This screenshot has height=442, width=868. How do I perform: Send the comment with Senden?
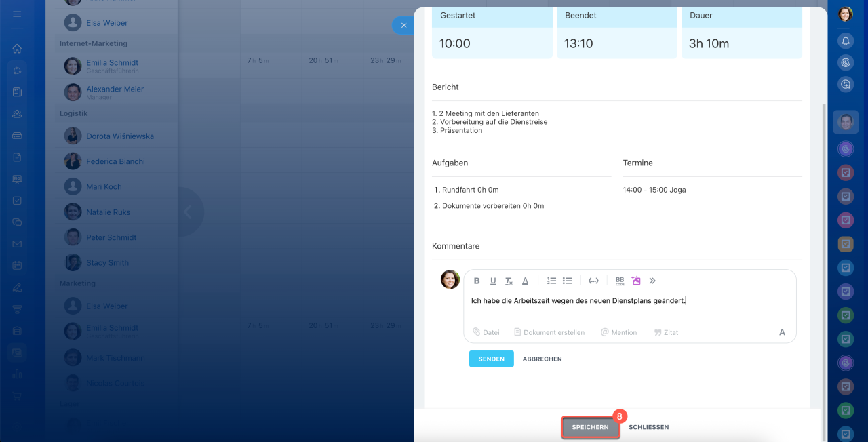tap(491, 359)
